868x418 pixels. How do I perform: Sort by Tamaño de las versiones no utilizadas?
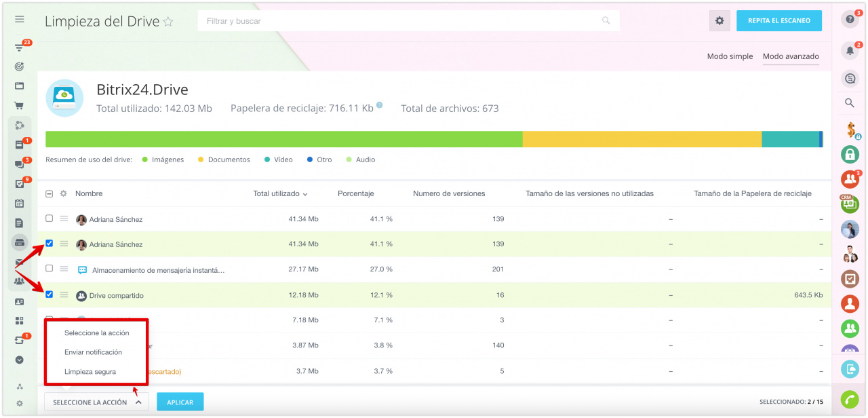point(589,193)
